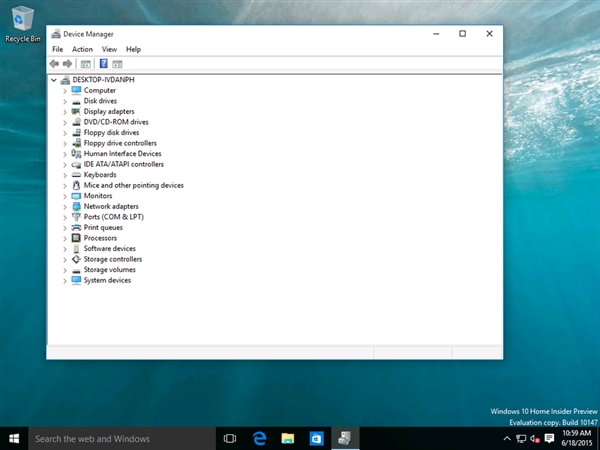Click the Print queues printer icon
Viewport: 600px width, 450px height.
coord(77,227)
